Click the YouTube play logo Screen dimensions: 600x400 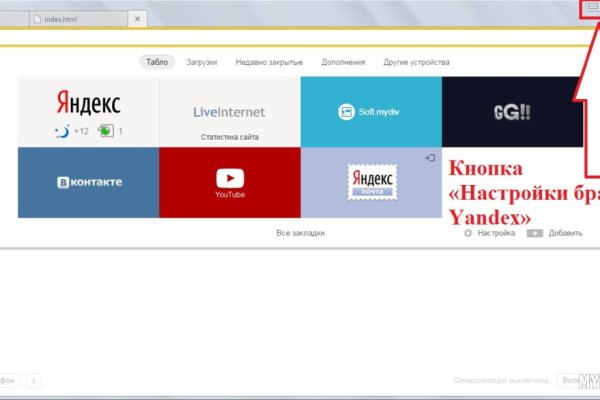pyautogui.click(x=229, y=178)
